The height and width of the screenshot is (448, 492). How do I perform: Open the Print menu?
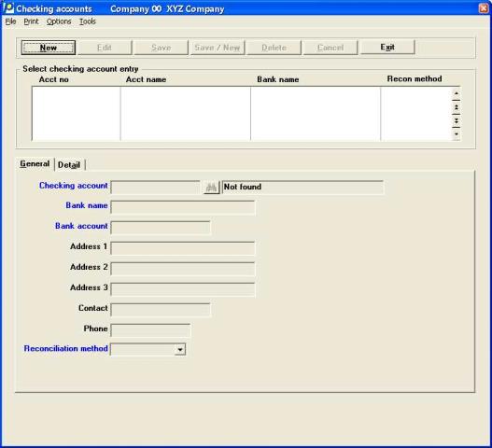(x=31, y=21)
